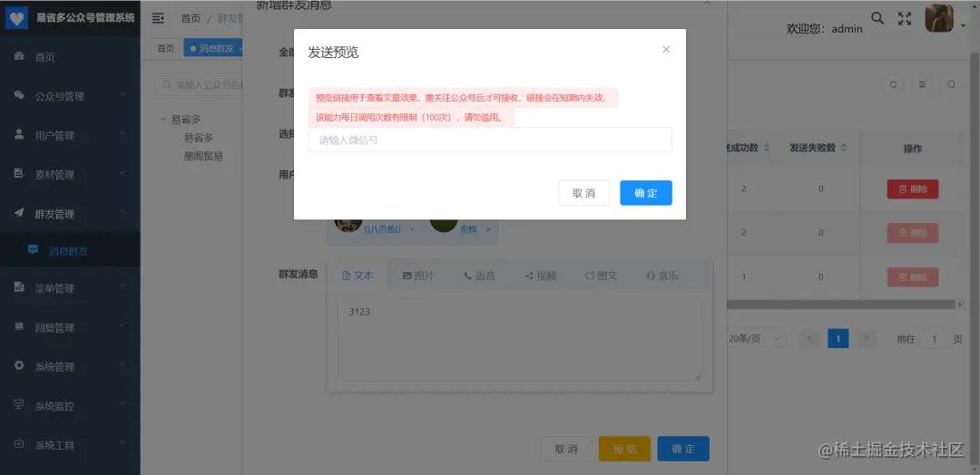
Task: Click the 请输入微信号 input field
Action: pyautogui.click(x=490, y=140)
